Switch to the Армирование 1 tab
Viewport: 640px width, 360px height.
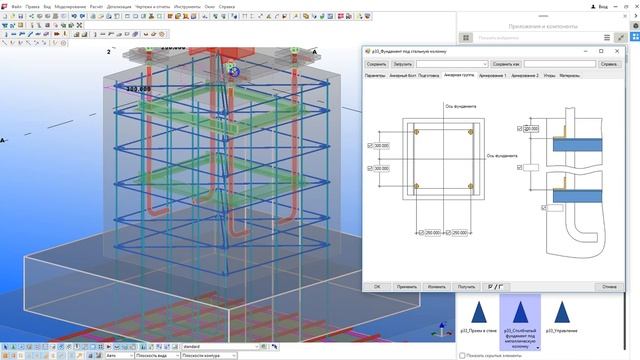(492, 76)
